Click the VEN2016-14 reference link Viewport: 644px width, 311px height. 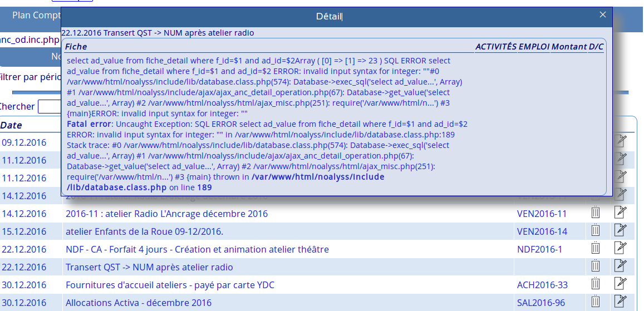(x=542, y=231)
